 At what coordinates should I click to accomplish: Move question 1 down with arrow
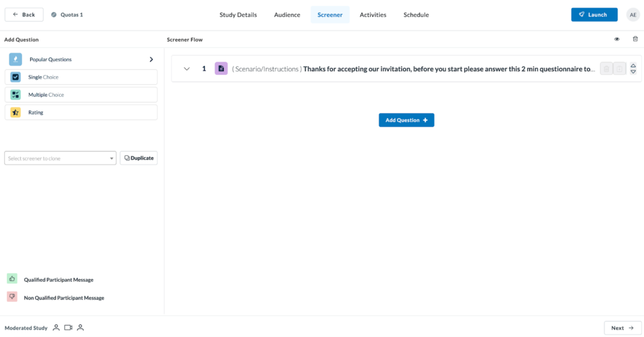[633, 72]
